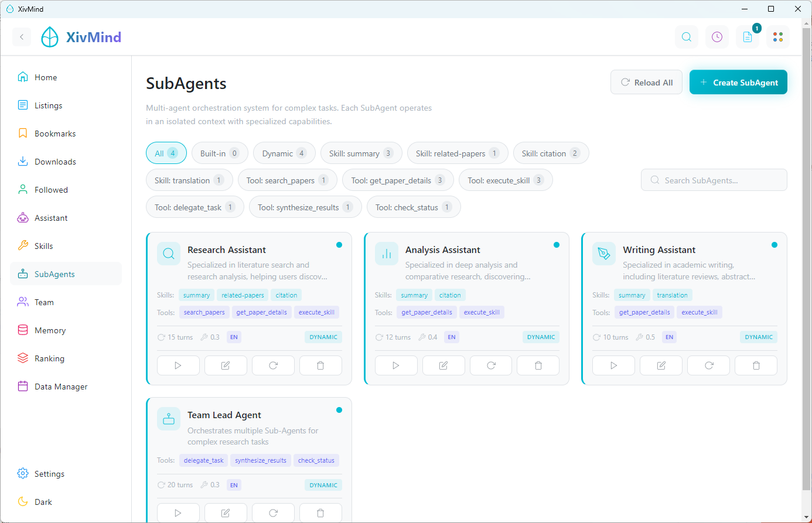Open Ranking in the sidebar
Viewport: 812px width, 523px height.
66,358
